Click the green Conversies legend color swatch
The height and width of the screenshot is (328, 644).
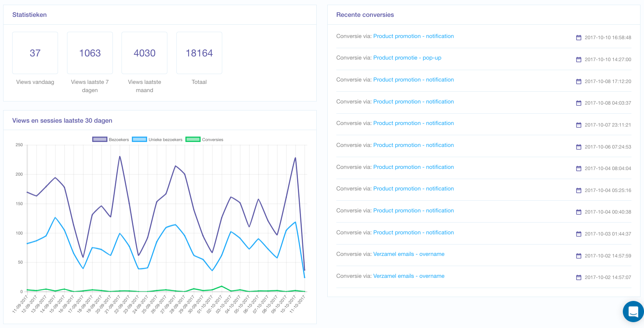[192, 140]
